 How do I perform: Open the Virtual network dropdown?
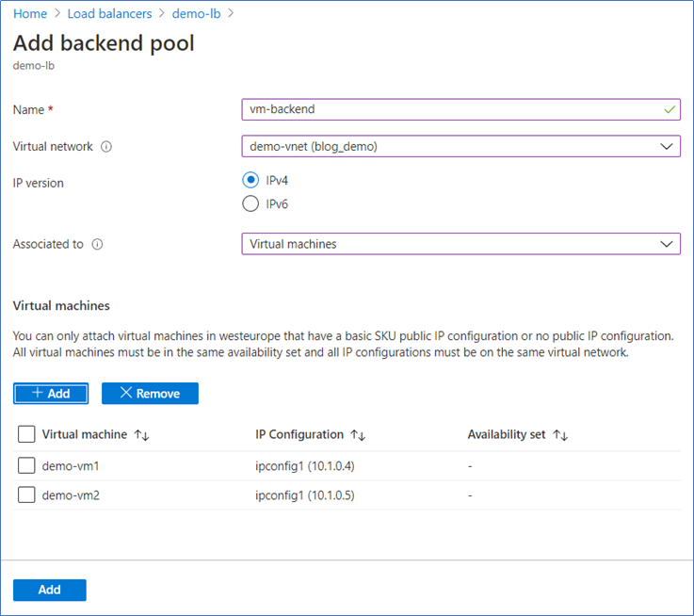click(460, 146)
